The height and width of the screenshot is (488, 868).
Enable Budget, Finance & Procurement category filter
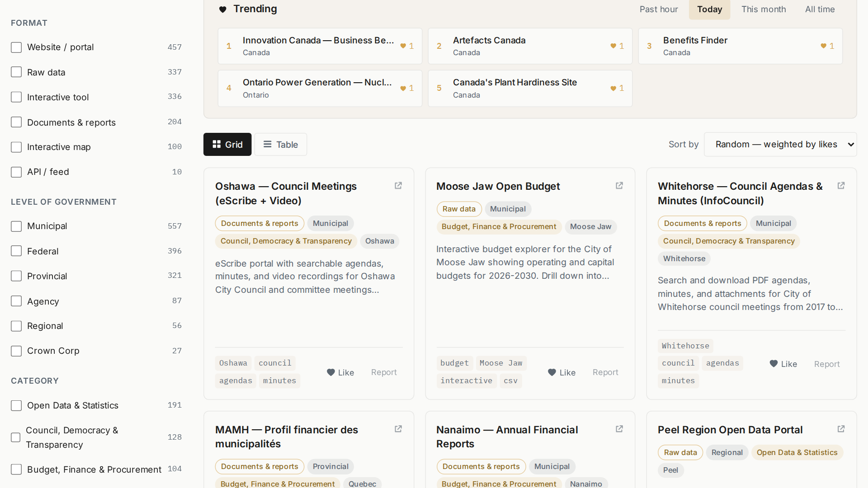[x=16, y=469]
